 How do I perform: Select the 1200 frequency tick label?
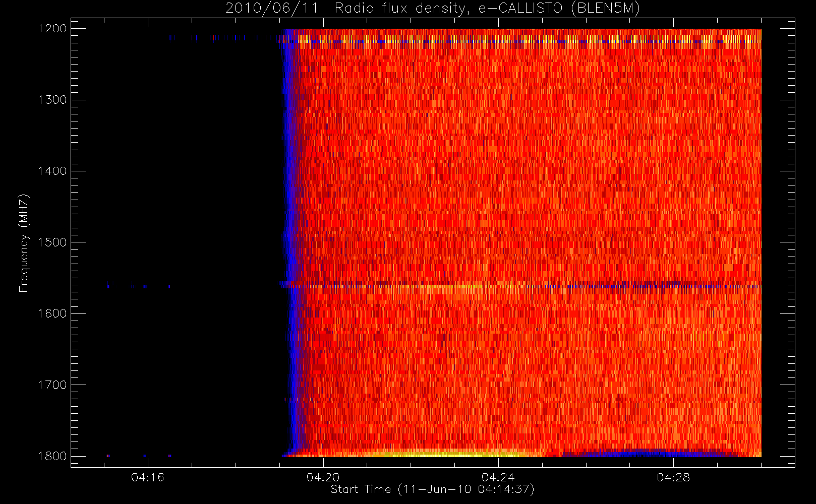coord(52,29)
